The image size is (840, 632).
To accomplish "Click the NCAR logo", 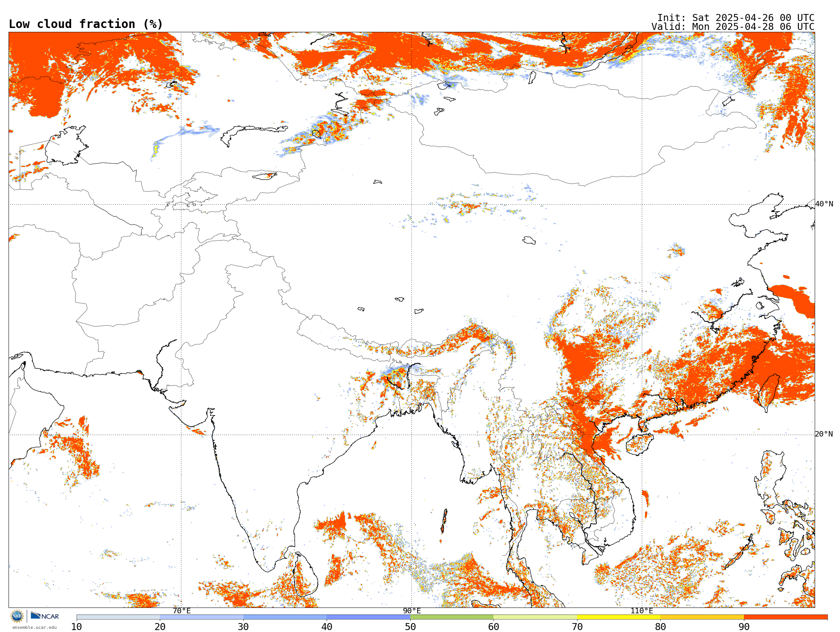I will point(45,616).
